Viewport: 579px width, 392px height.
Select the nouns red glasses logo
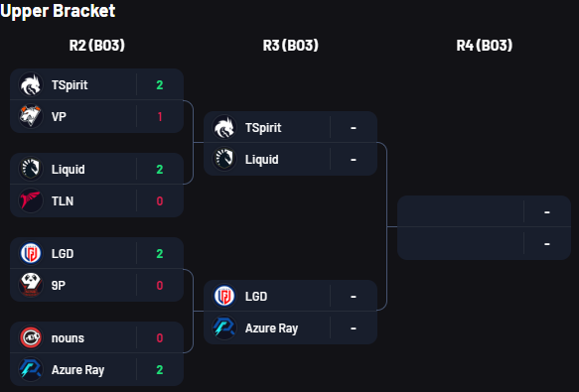[x=31, y=337]
